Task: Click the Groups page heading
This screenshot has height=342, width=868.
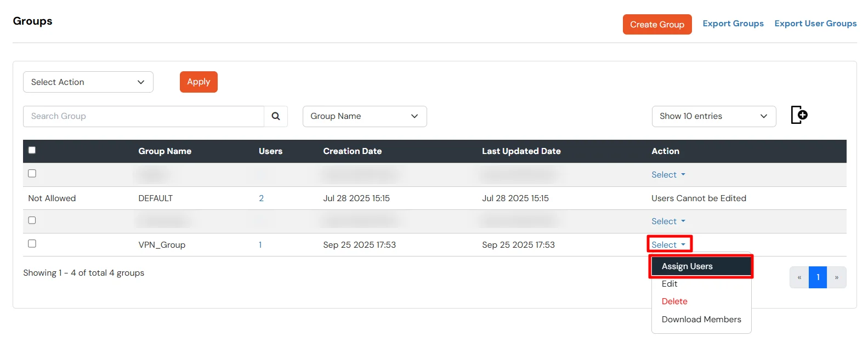Action: tap(32, 21)
